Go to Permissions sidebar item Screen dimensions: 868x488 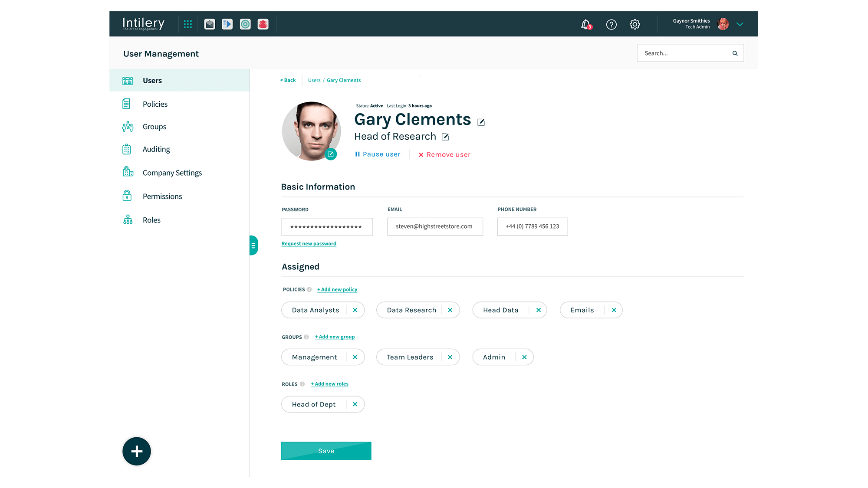coord(162,197)
